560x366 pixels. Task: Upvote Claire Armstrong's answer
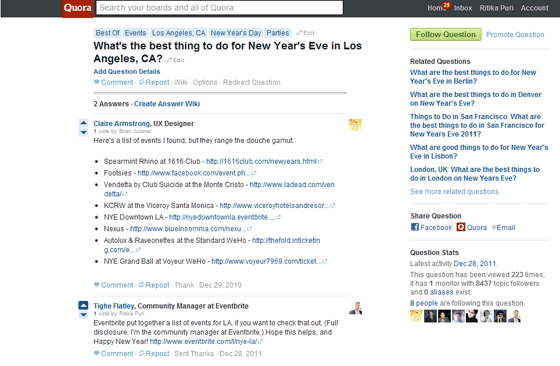click(83, 123)
